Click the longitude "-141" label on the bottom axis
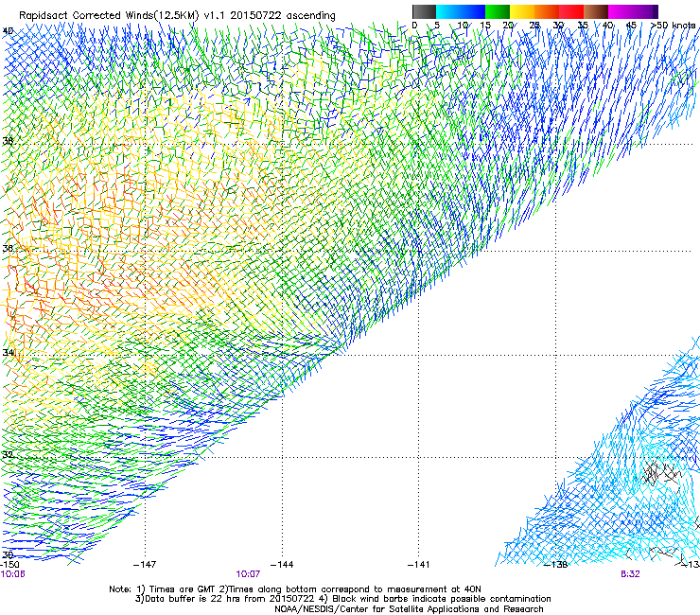Viewport: 700px width, 615px height. pos(419,565)
